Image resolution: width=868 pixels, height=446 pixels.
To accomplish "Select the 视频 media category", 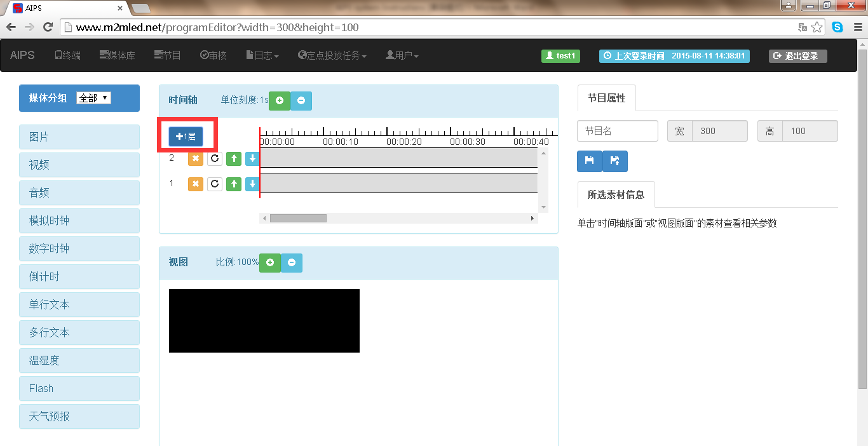I will (x=79, y=165).
